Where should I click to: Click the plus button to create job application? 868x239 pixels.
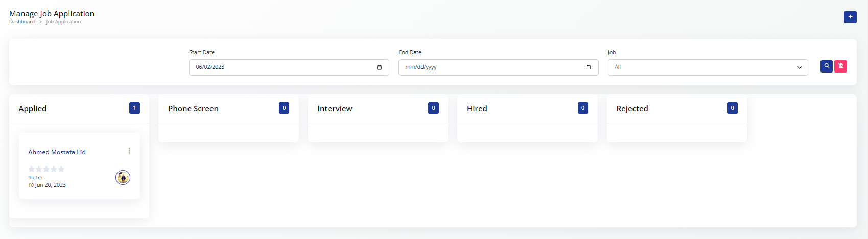tap(850, 17)
